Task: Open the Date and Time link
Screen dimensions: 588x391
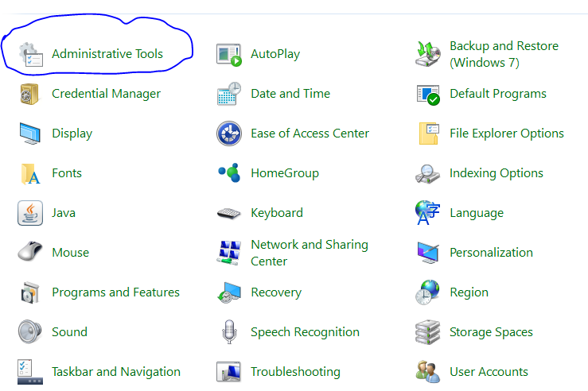Action: tap(290, 94)
